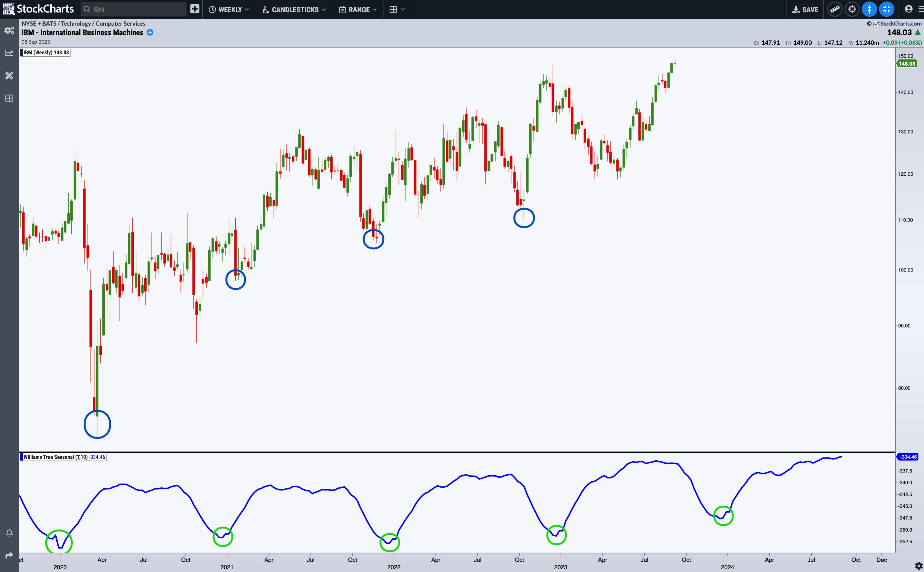This screenshot has width=924, height=572.
Task: Toggle the ruler measurement tool
Action: pos(835,10)
